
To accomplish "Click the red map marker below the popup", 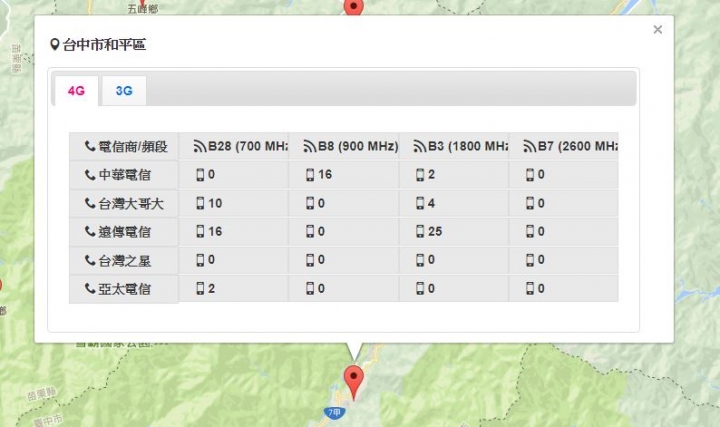I will 354,382.
